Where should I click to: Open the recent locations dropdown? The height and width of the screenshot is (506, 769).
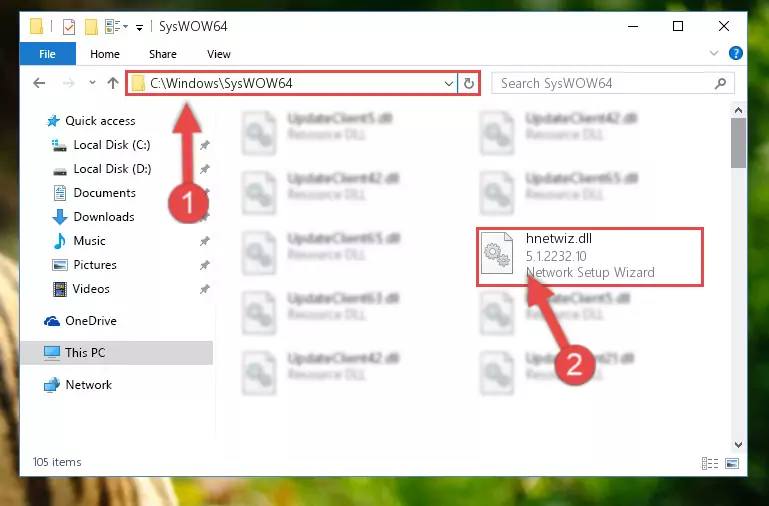pos(92,83)
